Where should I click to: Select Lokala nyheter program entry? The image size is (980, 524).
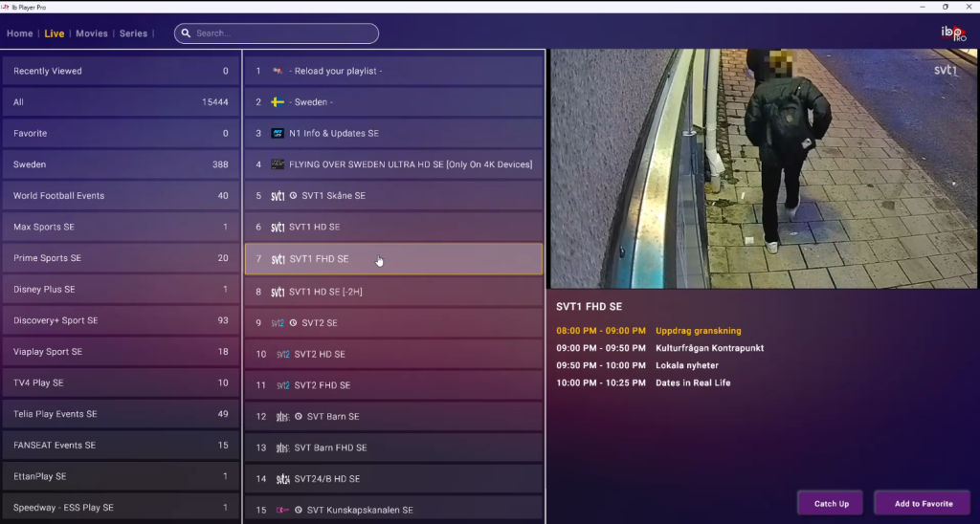(x=637, y=365)
